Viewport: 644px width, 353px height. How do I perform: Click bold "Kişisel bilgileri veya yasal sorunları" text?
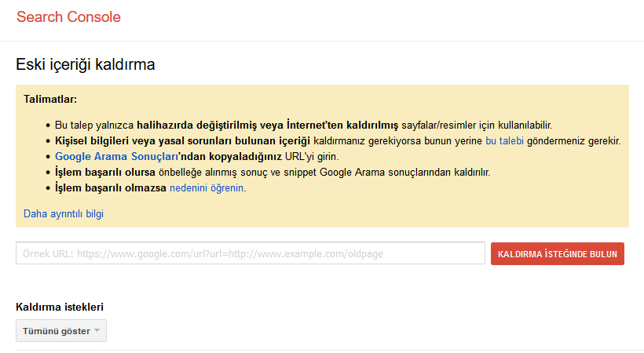point(145,141)
